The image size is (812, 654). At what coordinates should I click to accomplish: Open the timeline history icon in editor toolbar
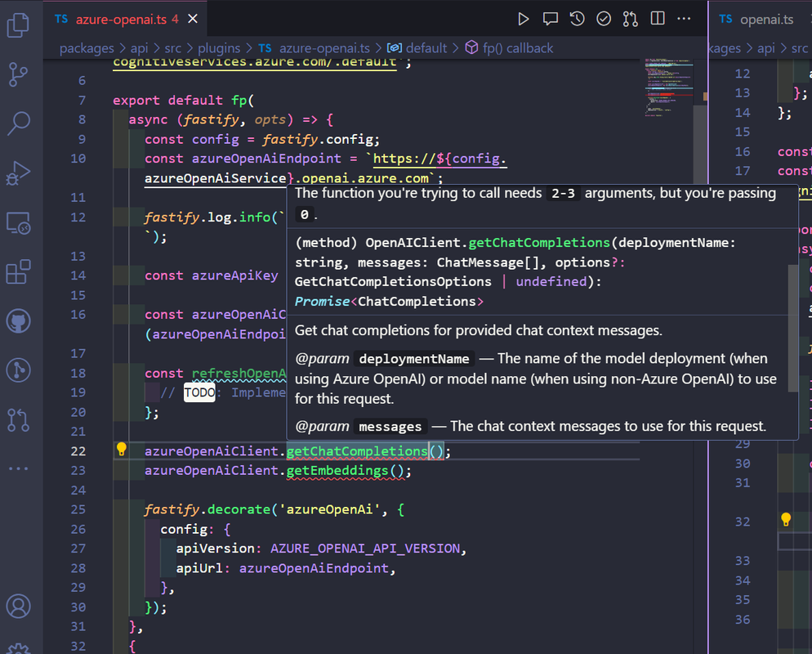pyautogui.click(x=577, y=19)
